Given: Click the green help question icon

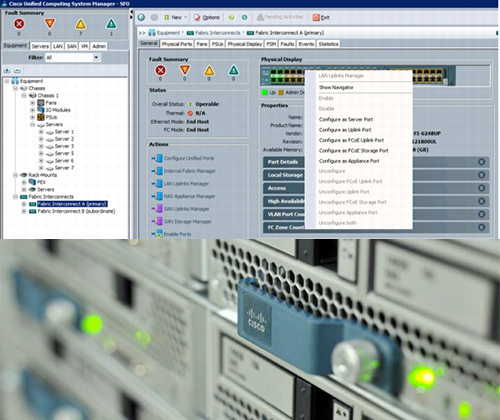Looking at the screenshot, I should [231, 17].
